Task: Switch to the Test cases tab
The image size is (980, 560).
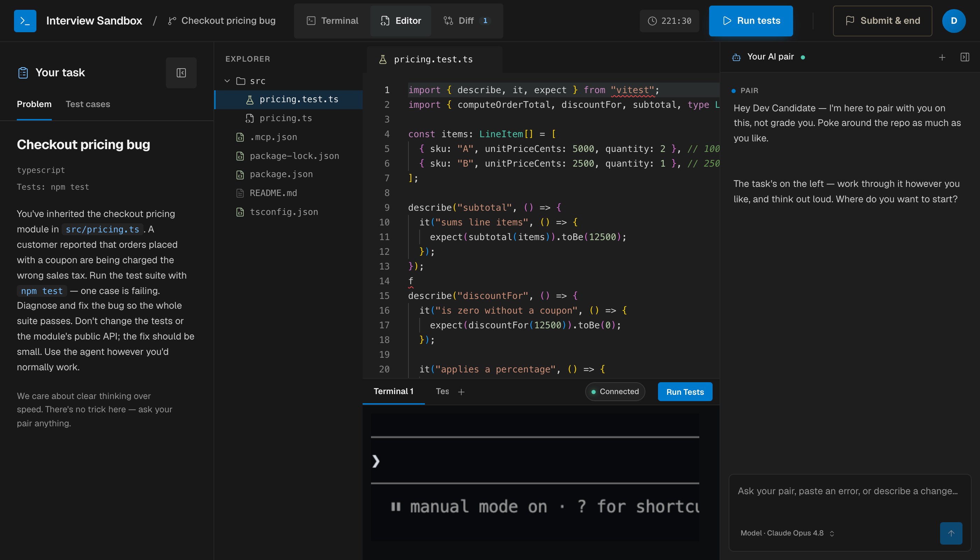Action: (x=88, y=104)
